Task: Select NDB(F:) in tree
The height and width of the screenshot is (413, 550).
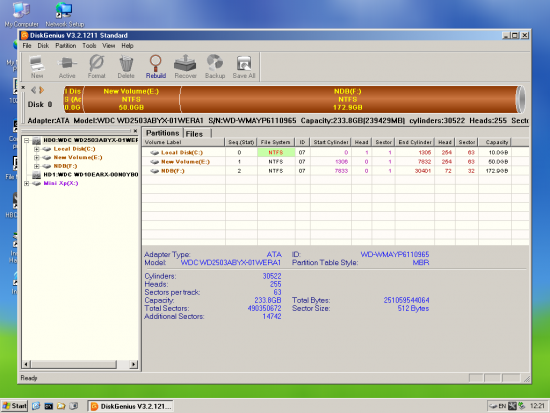Action: [x=65, y=166]
